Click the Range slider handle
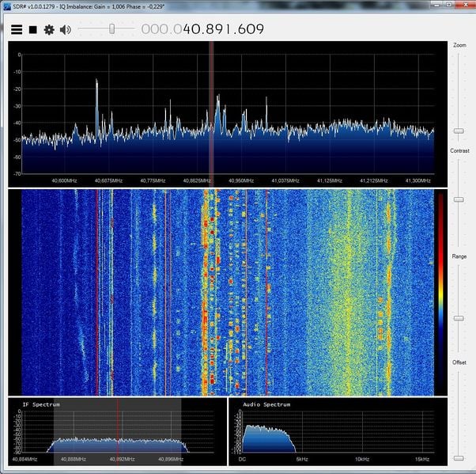 (459, 318)
